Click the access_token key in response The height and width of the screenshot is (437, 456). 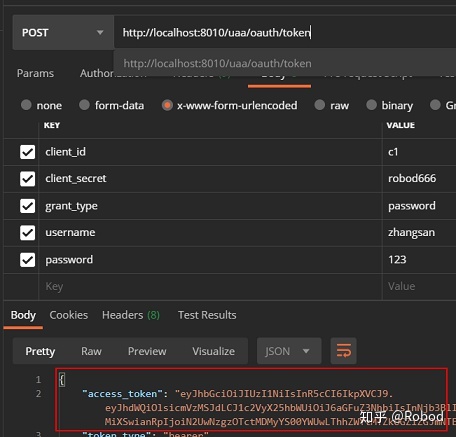point(122,394)
